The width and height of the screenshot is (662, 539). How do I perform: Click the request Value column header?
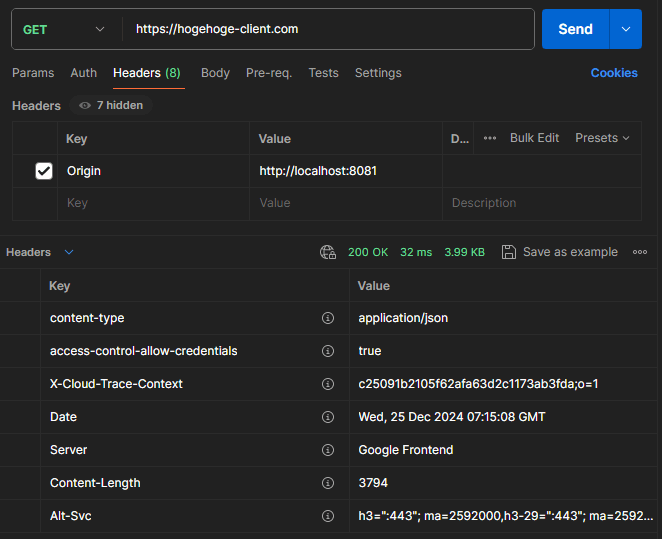pyautogui.click(x=274, y=139)
